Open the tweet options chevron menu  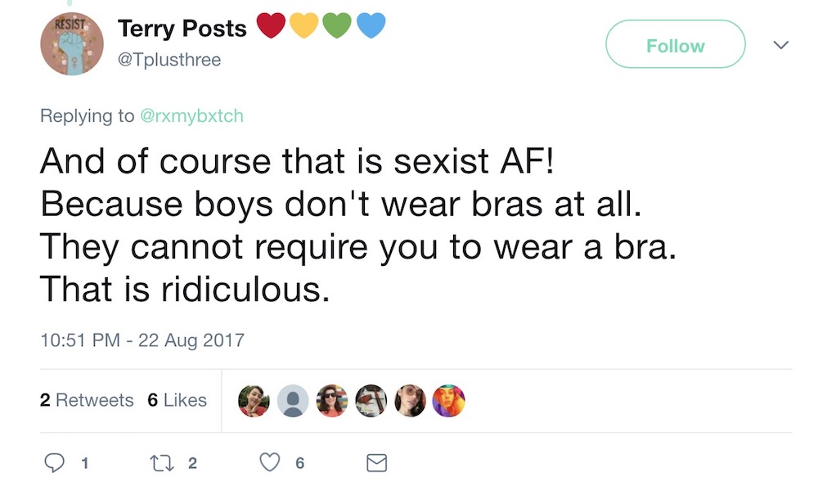click(781, 45)
